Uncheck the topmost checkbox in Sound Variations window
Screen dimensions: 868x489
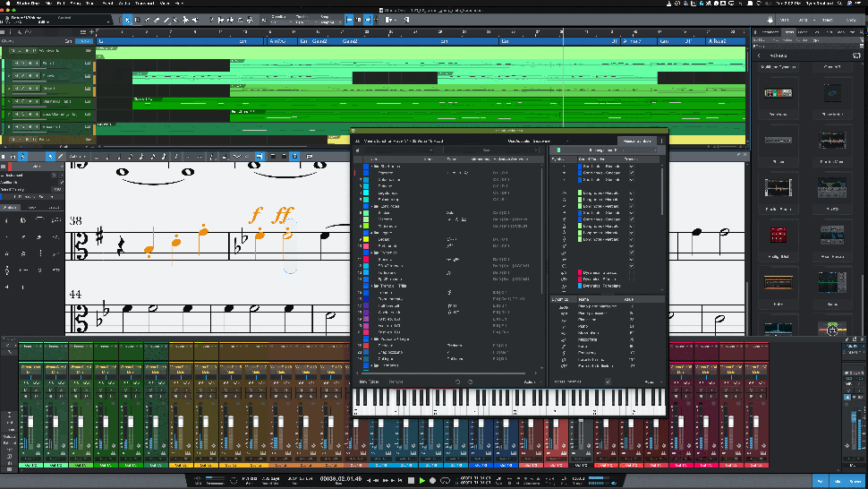click(631, 167)
